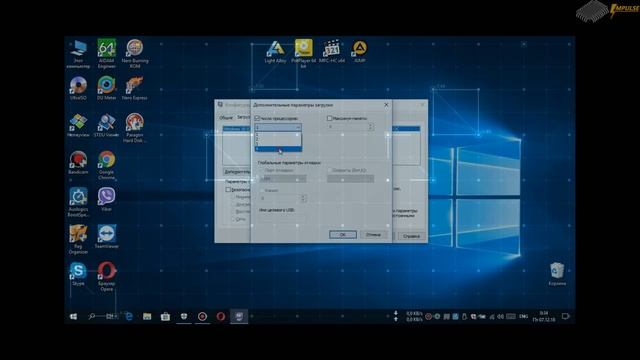Check the Безопасный режим checkbox behind dialog
Screen dimensions: 640x360
(x=228, y=190)
